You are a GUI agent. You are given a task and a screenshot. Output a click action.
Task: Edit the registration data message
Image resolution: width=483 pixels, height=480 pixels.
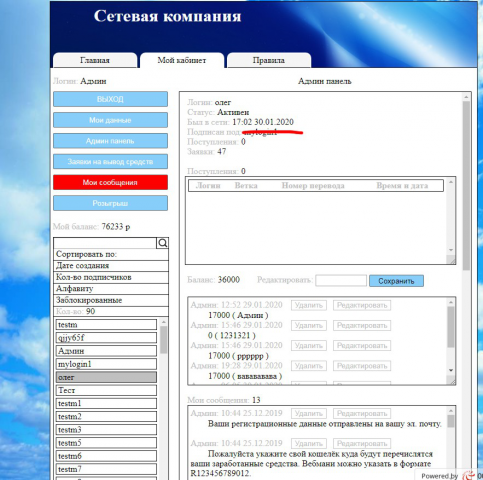pyautogui.click(x=362, y=414)
